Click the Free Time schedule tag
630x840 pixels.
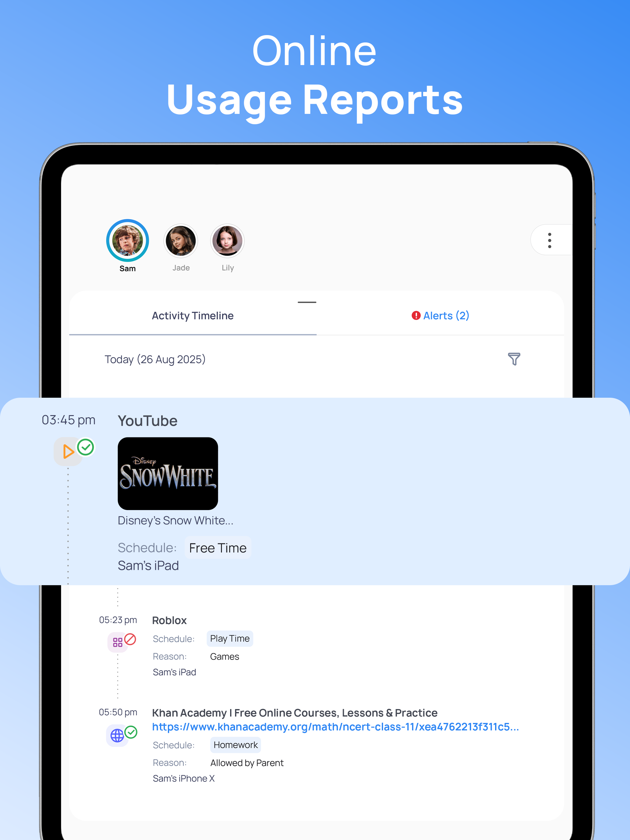pyautogui.click(x=218, y=548)
